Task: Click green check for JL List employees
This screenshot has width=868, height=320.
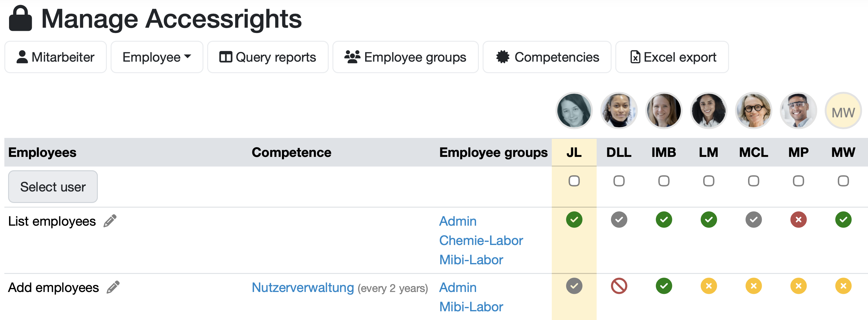Action: [x=574, y=220]
